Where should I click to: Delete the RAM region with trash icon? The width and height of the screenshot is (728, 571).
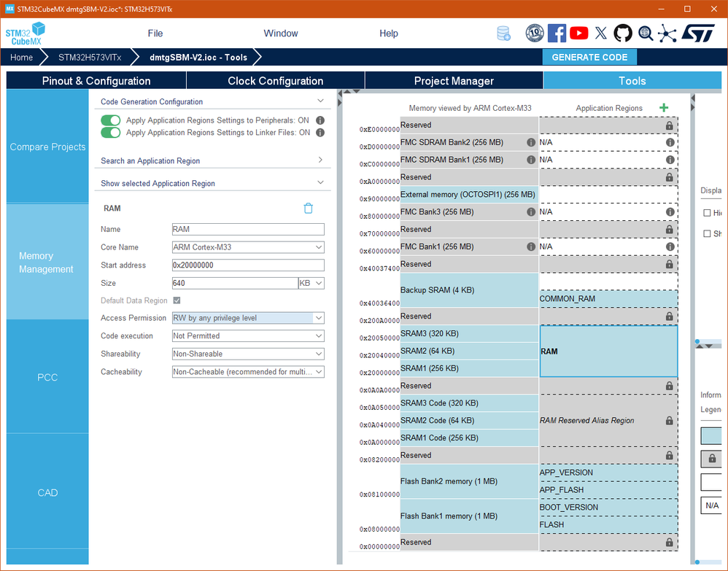point(309,208)
